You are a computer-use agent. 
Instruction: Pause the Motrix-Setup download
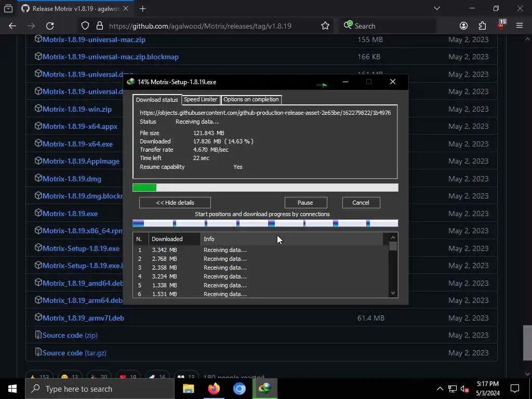coord(305,203)
